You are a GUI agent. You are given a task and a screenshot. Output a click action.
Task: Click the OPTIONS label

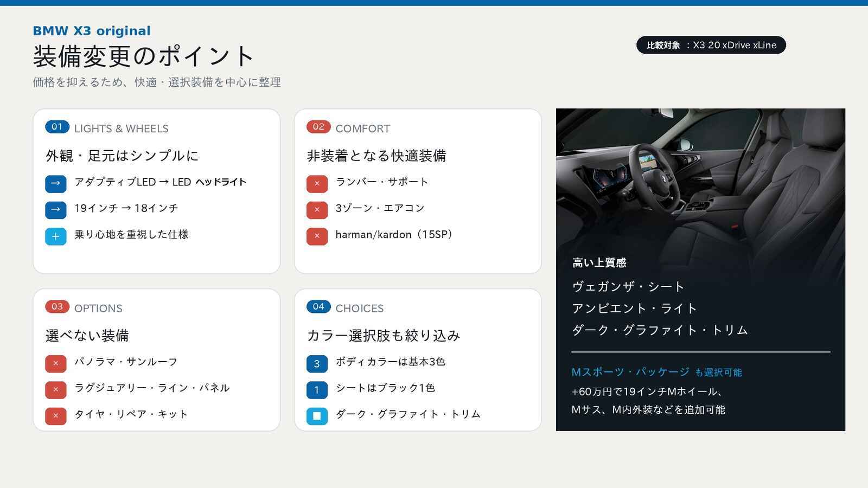coord(98,309)
